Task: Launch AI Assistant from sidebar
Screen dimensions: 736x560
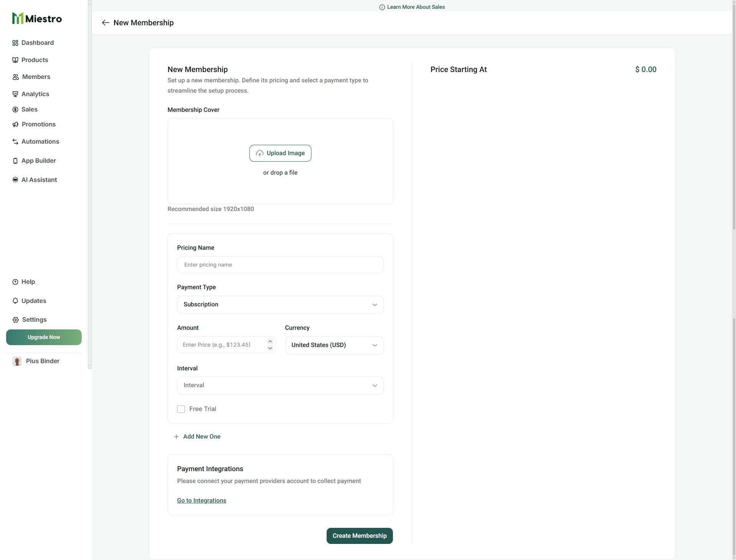Action: [x=39, y=180]
